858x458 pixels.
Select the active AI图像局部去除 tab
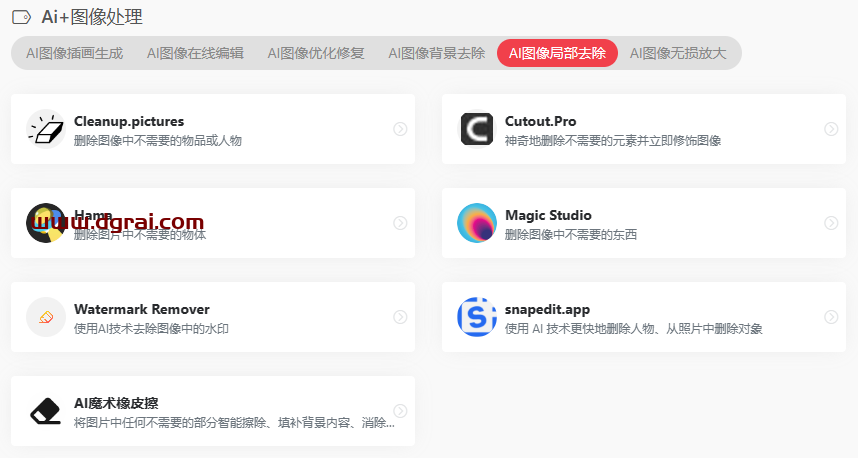pyautogui.click(x=557, y=53)
